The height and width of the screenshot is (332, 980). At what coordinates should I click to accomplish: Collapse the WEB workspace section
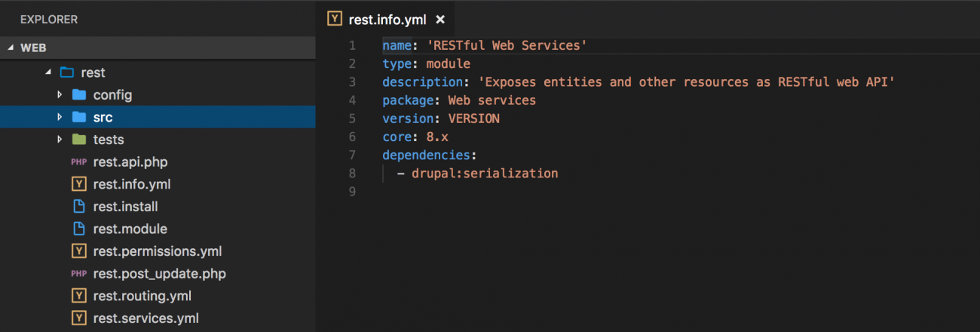pyautogui.click(x=11, y=48)
